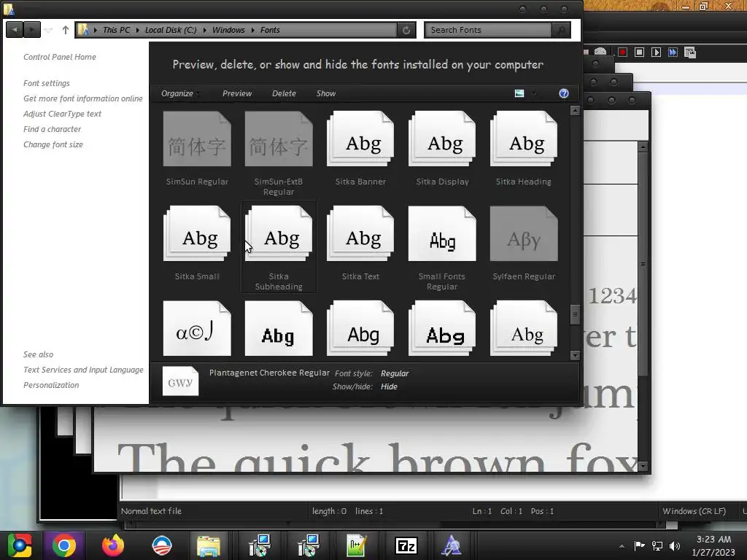Click Run macro multiple times icon in background window

673,52
